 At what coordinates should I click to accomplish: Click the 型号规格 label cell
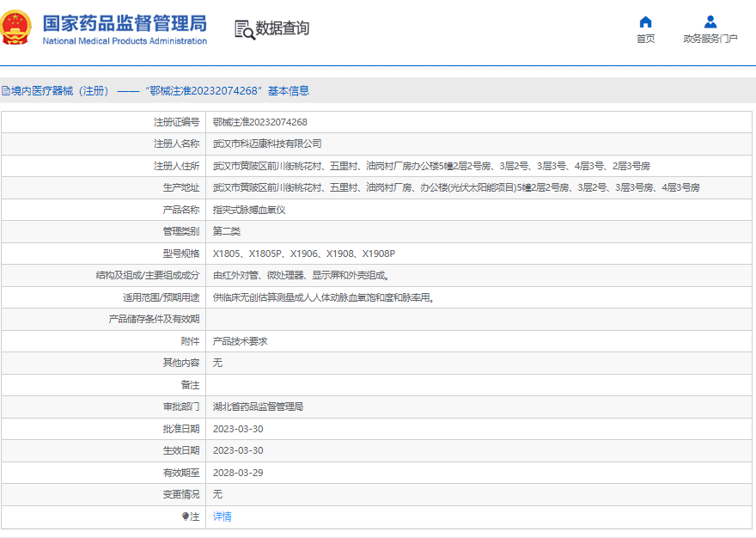tap(104, 254)
